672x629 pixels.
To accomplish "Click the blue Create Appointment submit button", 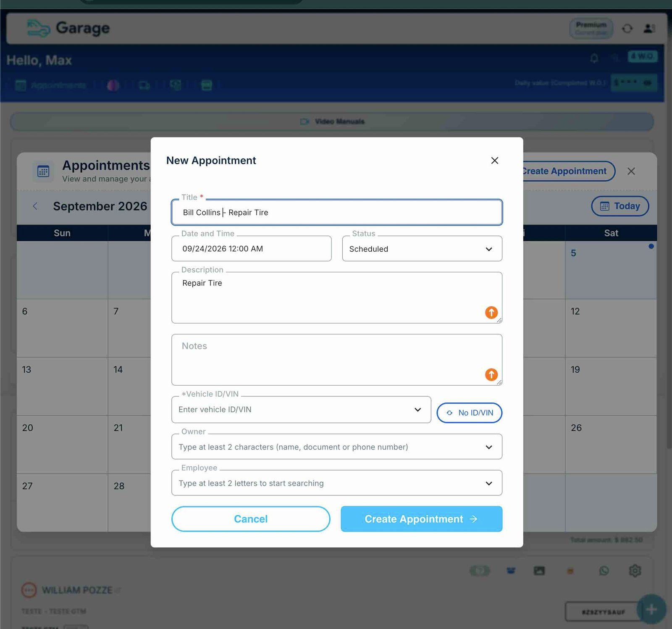I will coord(422,519).
